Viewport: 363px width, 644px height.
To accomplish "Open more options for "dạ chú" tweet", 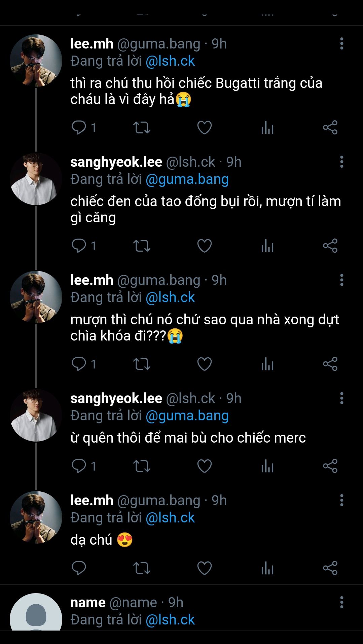I will 341,501.
